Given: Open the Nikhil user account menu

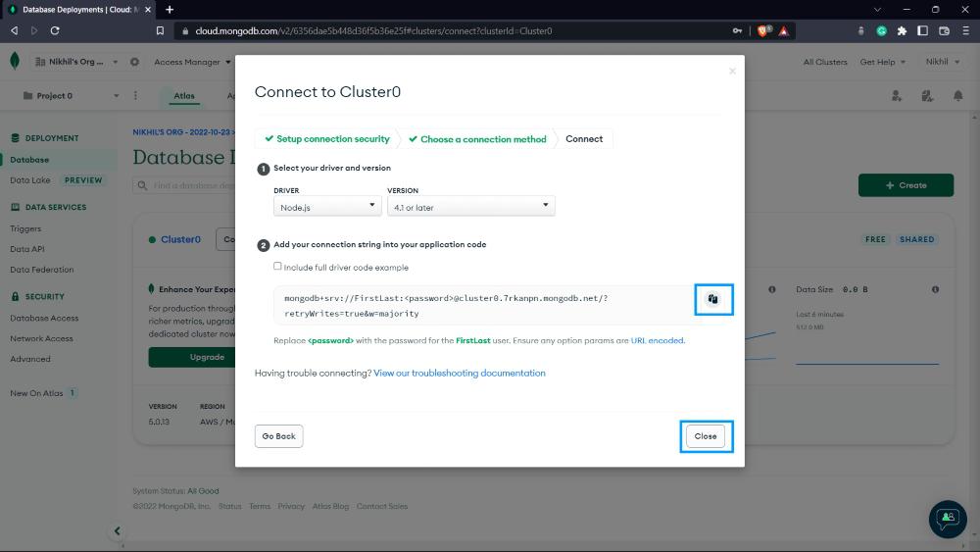Looking at the screenshot, I should click(943, 62).
